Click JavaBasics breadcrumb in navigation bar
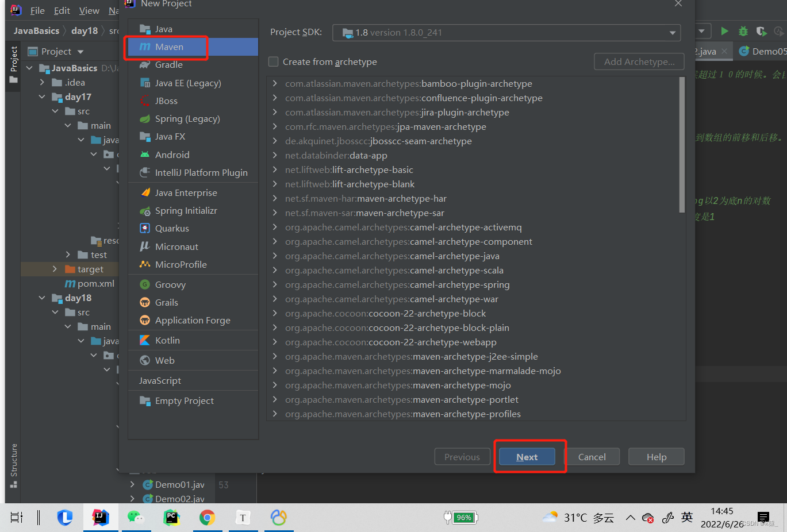Screen dimensions: 787x532 tap(36, 30)
